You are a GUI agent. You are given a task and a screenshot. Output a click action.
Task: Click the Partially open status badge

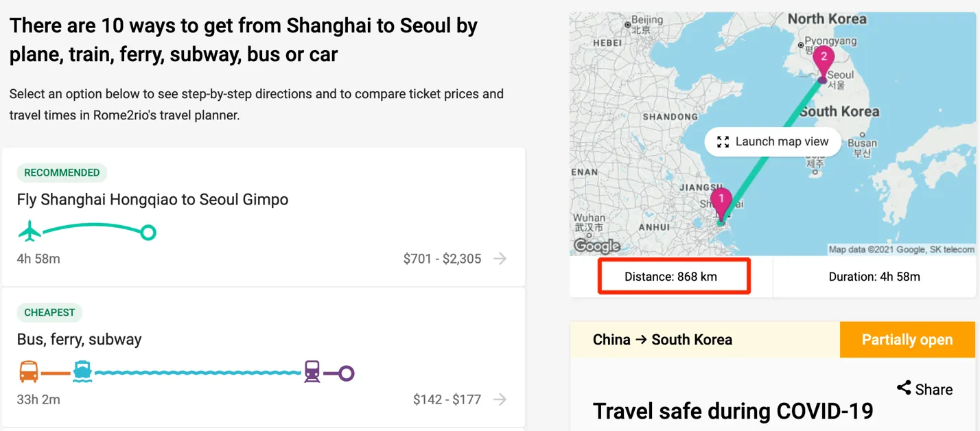[x=907, y=340]
